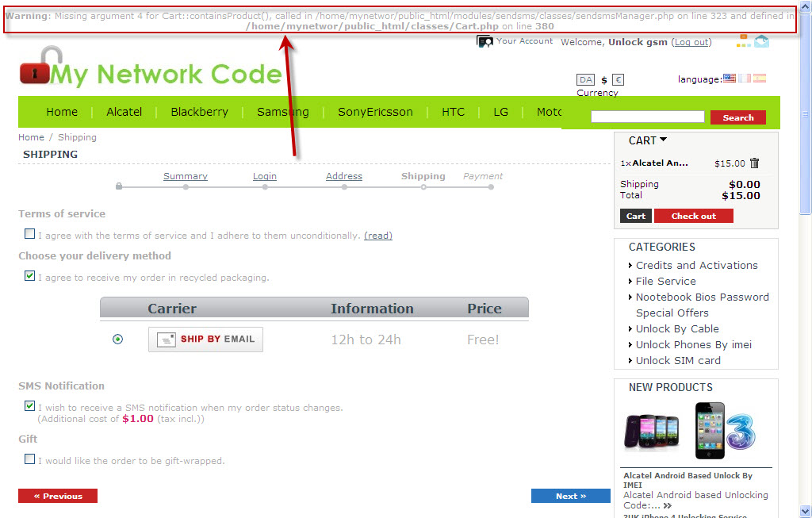The height and width of the screenshot is (518, 812).
Task: Click the $1.00 additional cost text
Action: pos(138,419)
